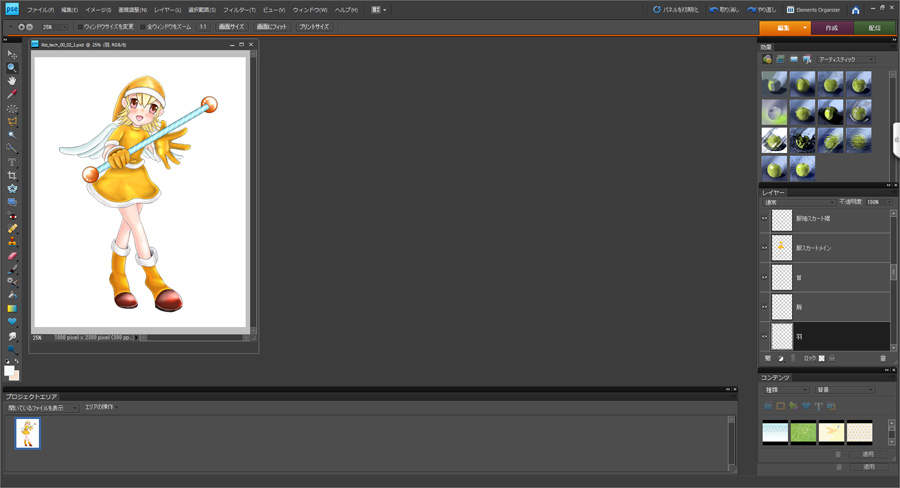Select the Eyedropper tool
Screen dimensions: 900x488
pos(12,94)
